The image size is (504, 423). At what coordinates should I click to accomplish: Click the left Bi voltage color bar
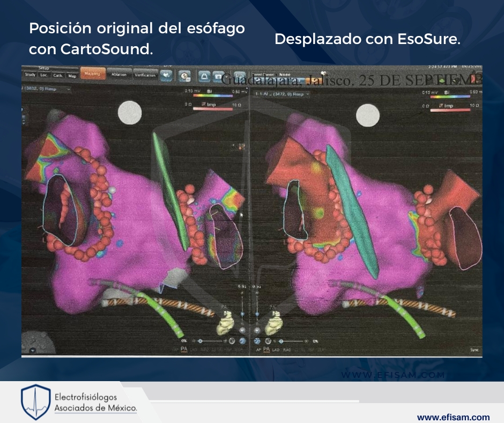tap(212, 96)
